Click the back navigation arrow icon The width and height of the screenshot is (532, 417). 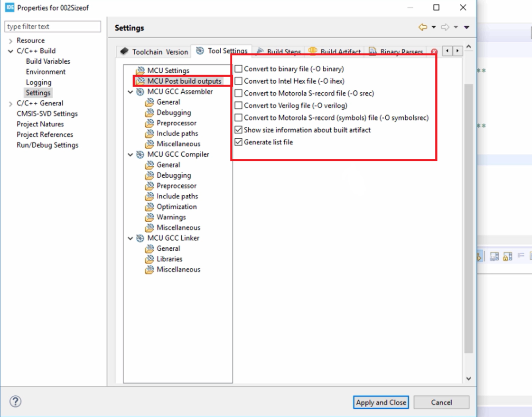(423, 27)
